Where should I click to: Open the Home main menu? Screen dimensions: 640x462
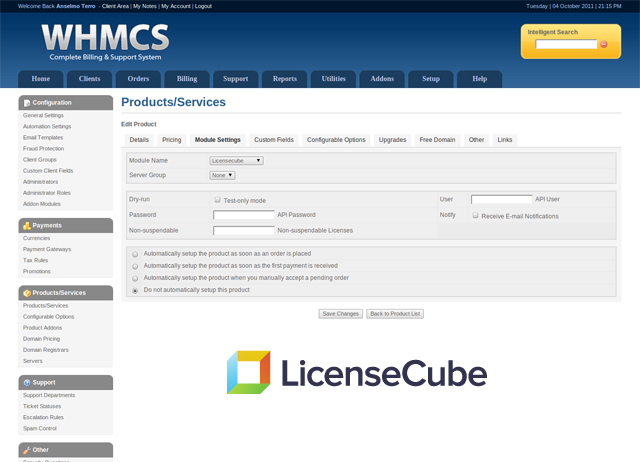click(41, 79)
